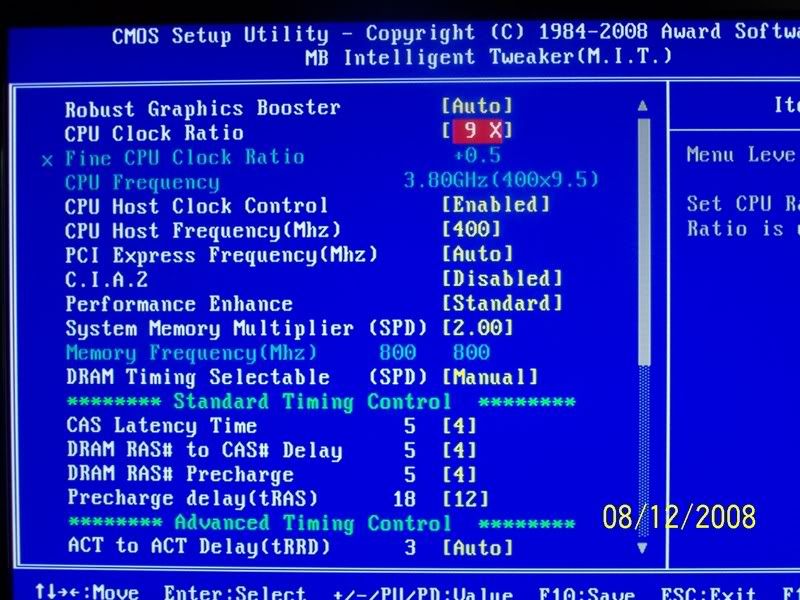
Task: Click the SPD value 18 for tRAS
Action: (404, 499)
